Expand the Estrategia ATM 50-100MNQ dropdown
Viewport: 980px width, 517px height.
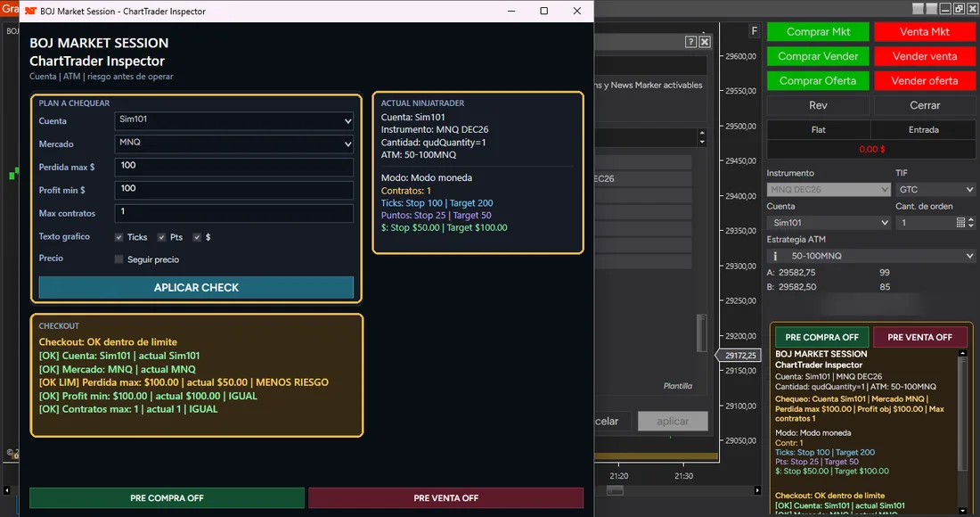[870, 256]
